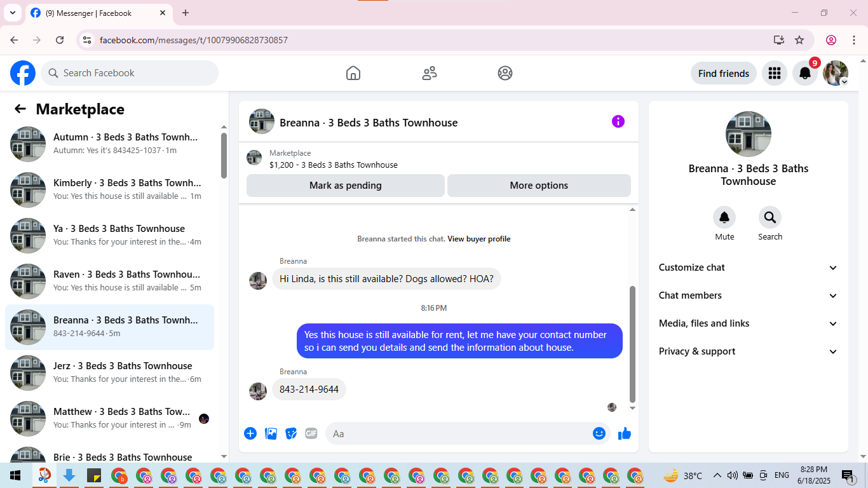Reload the page

[60, 40]
